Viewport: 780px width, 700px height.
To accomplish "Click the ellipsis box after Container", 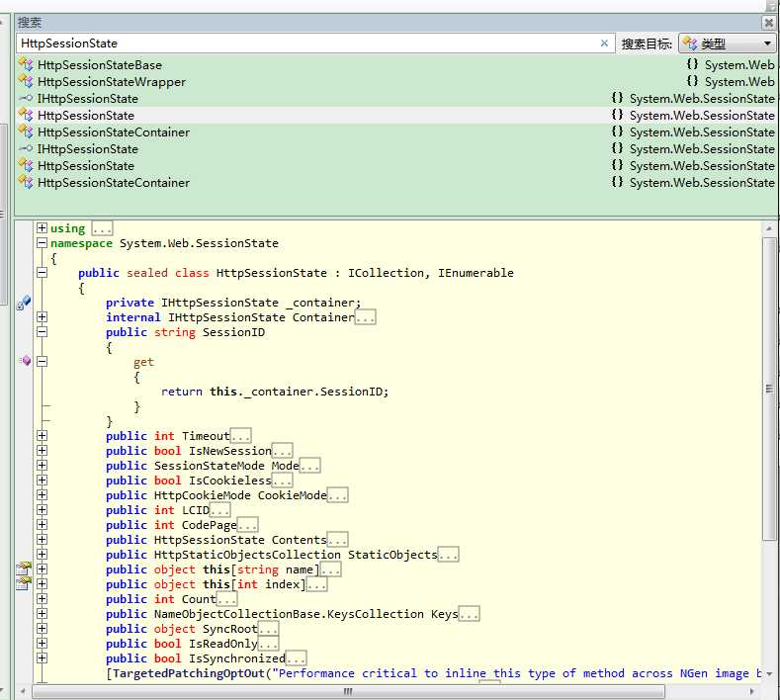I will (366, 317).
